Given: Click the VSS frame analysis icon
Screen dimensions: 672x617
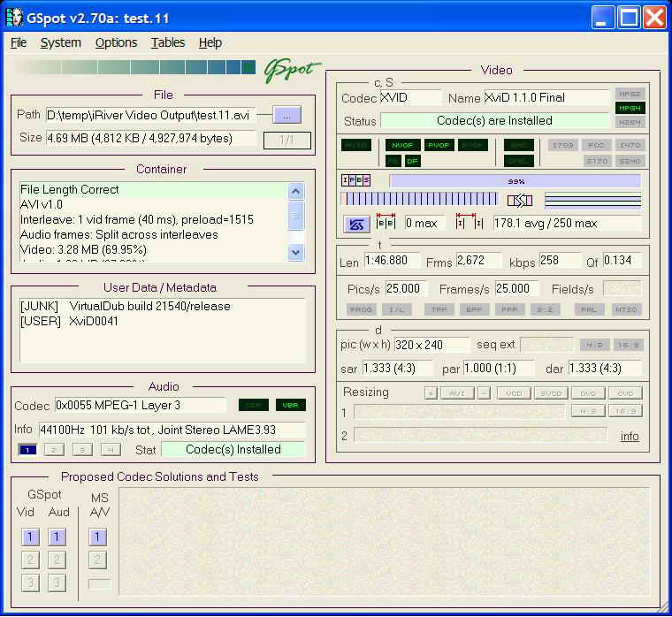Looking at the screenshot, I should tap(357, 224).
